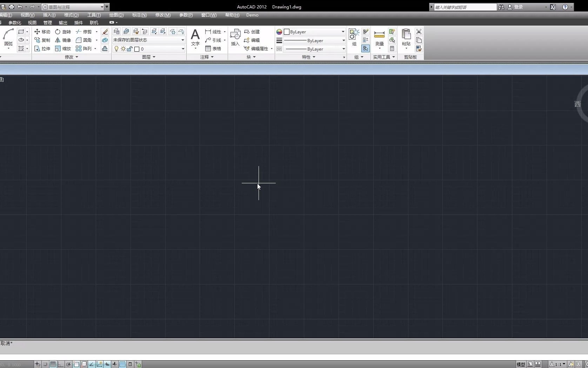The width and height of the screenshot is (588, 368).
Task: Click the search keyword input field
Action: click(x=465, y=7)
